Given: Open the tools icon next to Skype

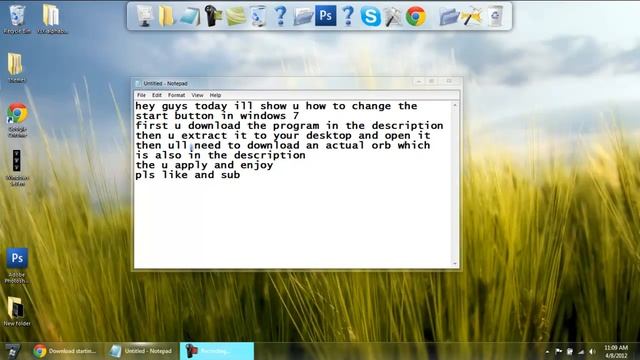Looking at the screenshot, I should click(393, 17).
